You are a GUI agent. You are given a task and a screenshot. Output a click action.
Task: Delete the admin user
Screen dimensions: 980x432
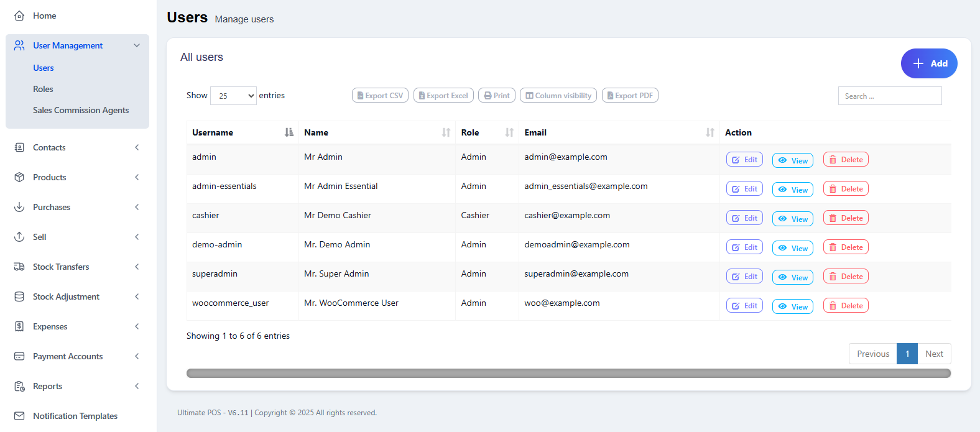point(846,159)
